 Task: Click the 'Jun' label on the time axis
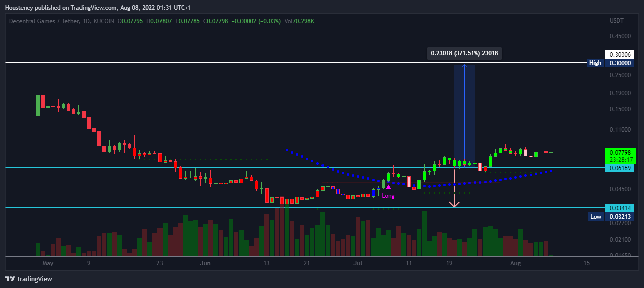click(x=205, y=263)
